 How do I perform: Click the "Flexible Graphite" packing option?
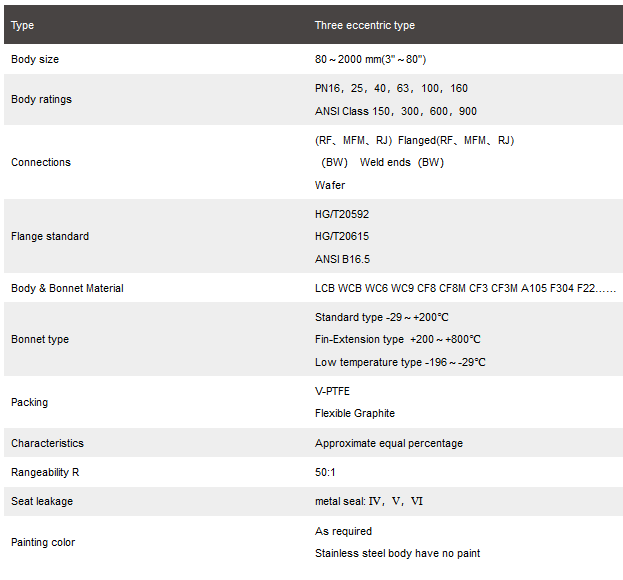355,413
